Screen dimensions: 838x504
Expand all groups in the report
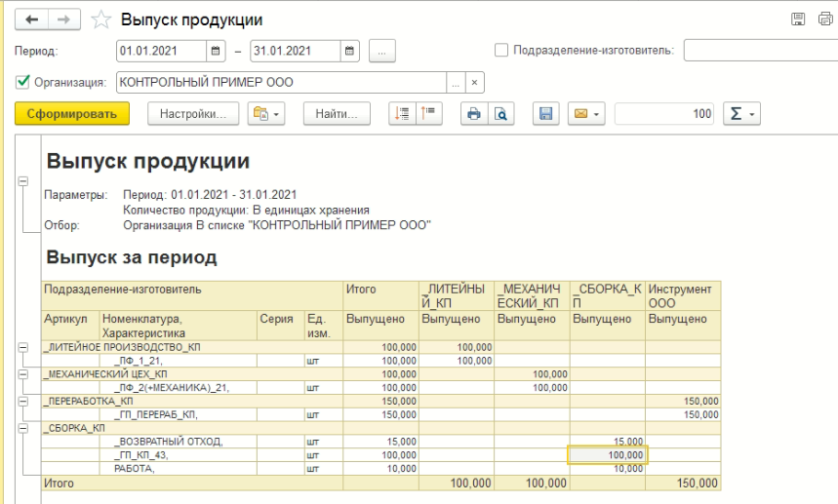[x=401, y=114]
